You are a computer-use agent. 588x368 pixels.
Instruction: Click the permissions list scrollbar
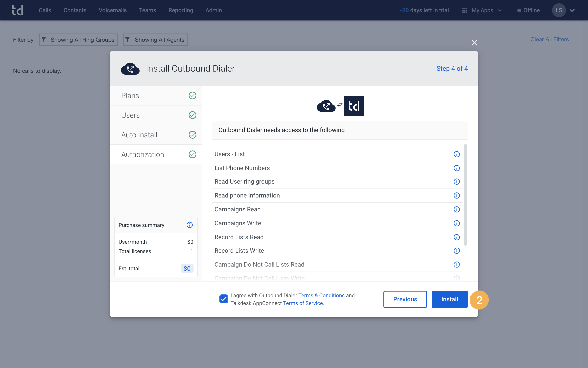click(x=465, y=195)
